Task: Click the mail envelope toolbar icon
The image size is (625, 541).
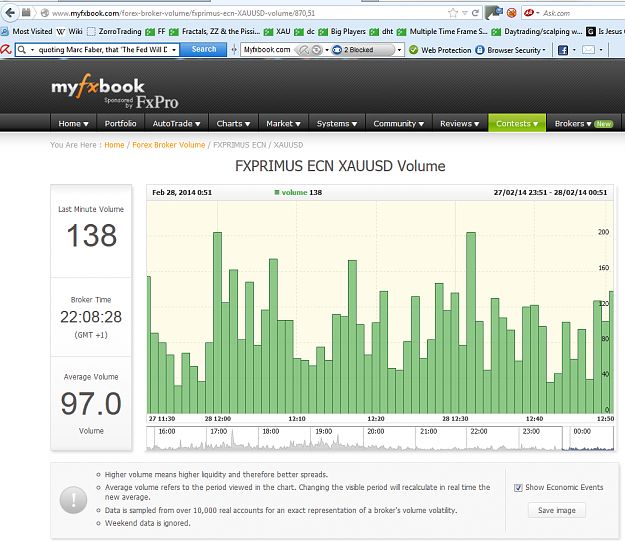Action: (589, 50)
